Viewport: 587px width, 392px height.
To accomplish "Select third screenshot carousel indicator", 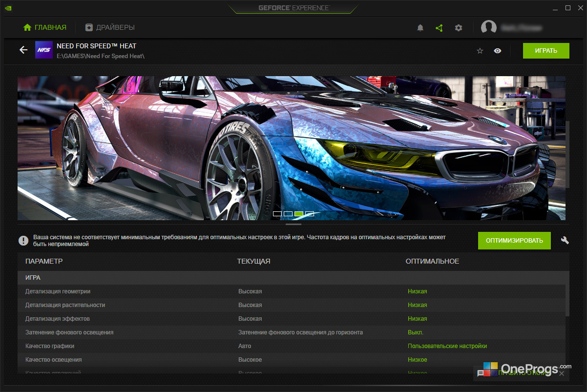I will (299, 214).
